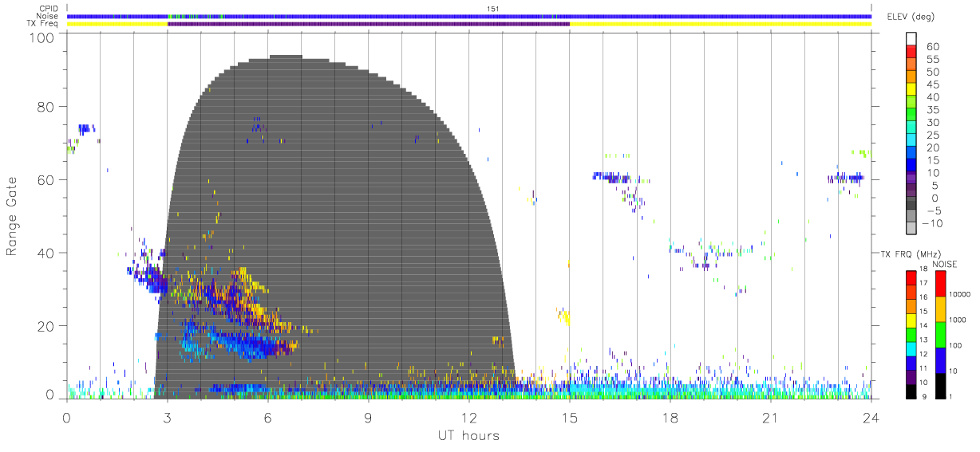Pick the orange swatch in NOISE colorbar
The image size is (980, 452).
pos(940,309)
